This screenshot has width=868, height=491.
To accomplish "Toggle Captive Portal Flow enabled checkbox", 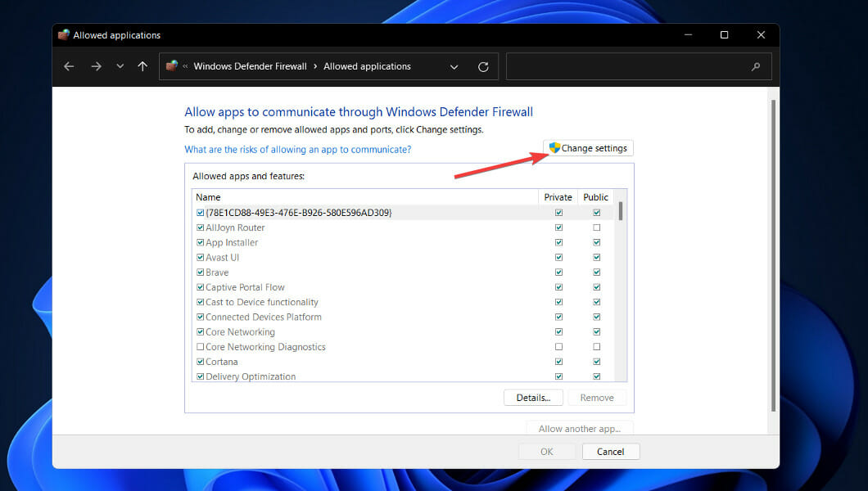I will point(200,287).
